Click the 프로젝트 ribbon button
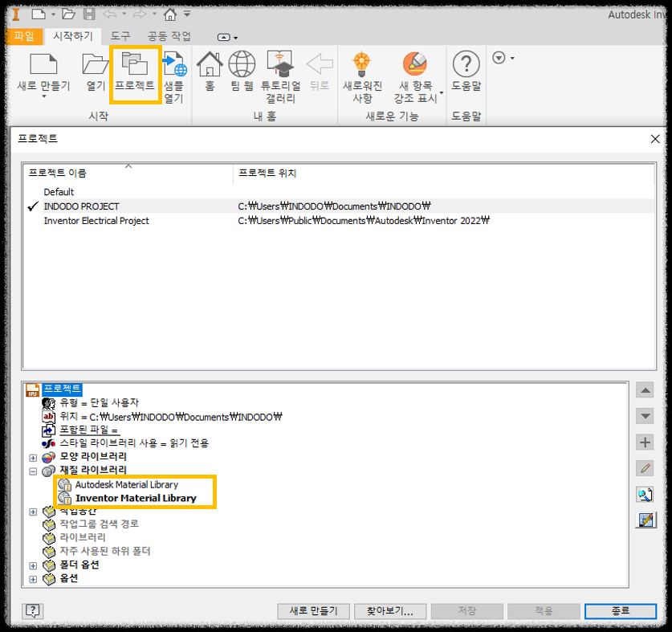 pyautogui.click(x=135, y=74)
